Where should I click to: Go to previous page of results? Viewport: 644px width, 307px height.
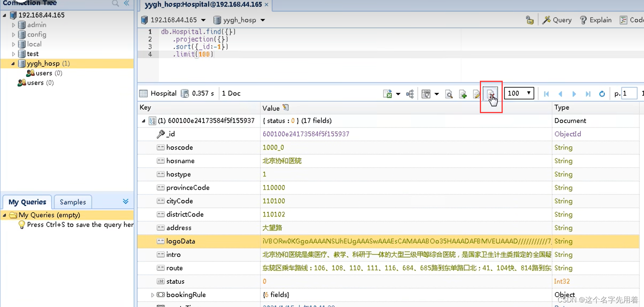[560, 94]
